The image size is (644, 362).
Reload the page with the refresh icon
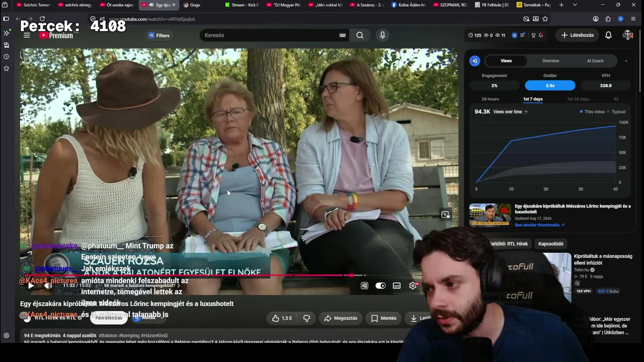[42, 19]
